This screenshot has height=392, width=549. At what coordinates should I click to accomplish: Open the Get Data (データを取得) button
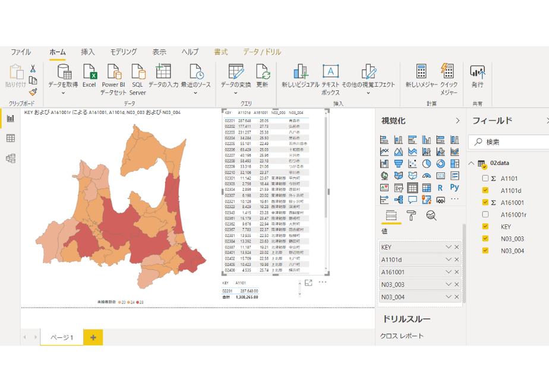tap(63, 80)
